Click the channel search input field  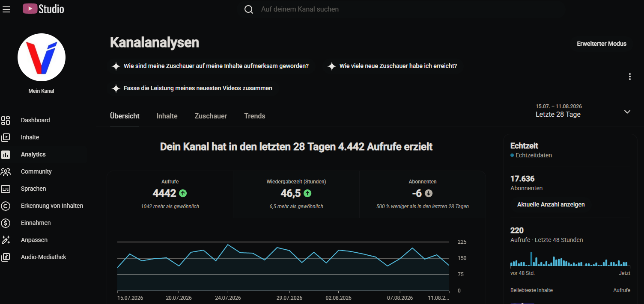[407, 9]
